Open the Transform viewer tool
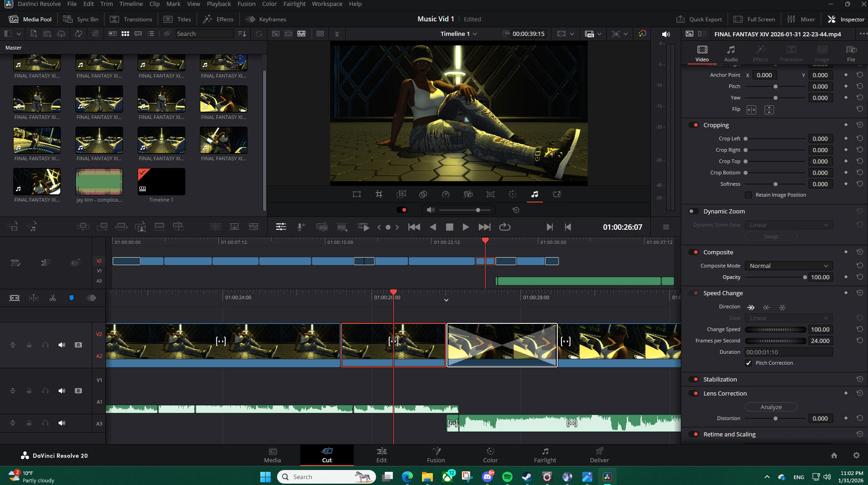This screenshot has height=485, width=868. pyautogui.click(x=357, y=194)
